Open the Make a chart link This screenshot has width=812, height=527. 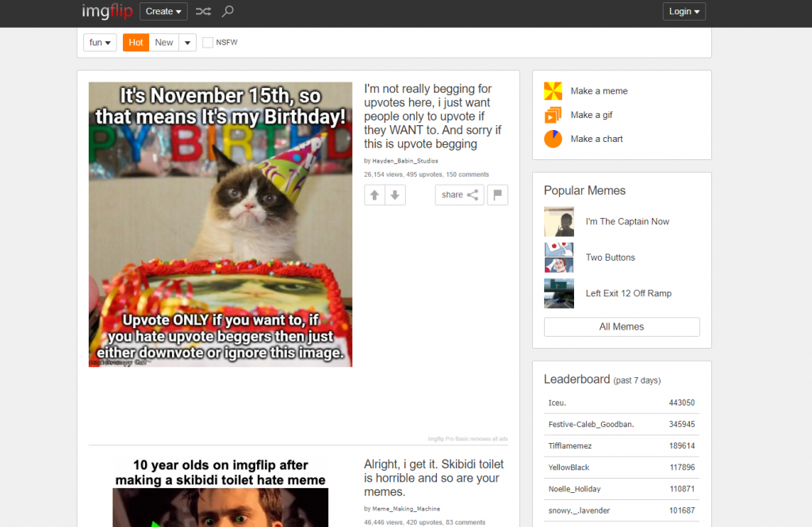point(596,139)
